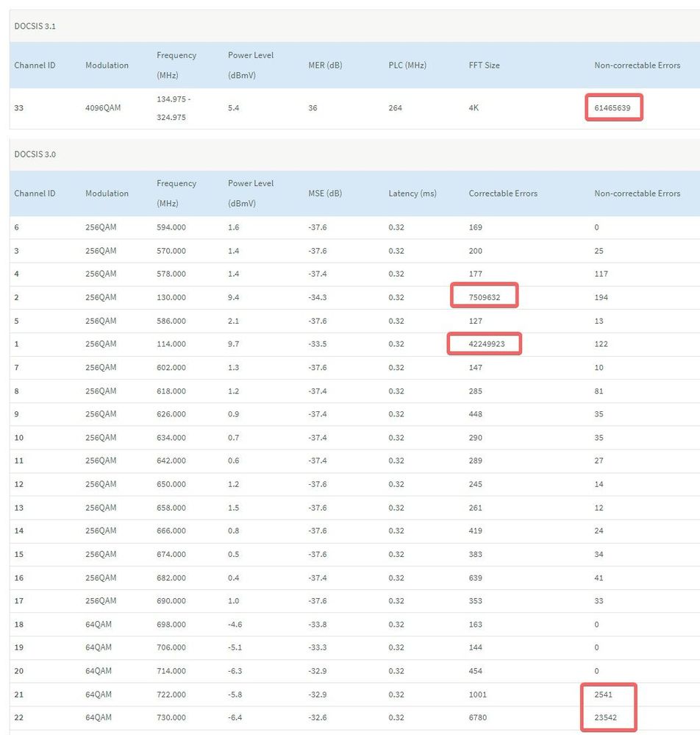
Task: Select non-correctable errors value 194
Action: point(601,297)
